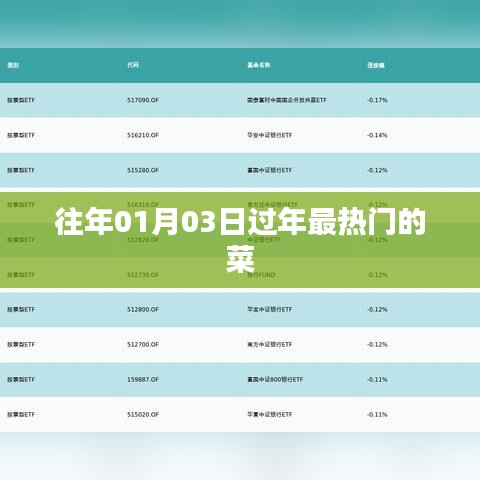Image resolution: width=480 pixels, height=480 pixels.
Task: Click the 类别 column header
Action: click(x=13, y=65)
